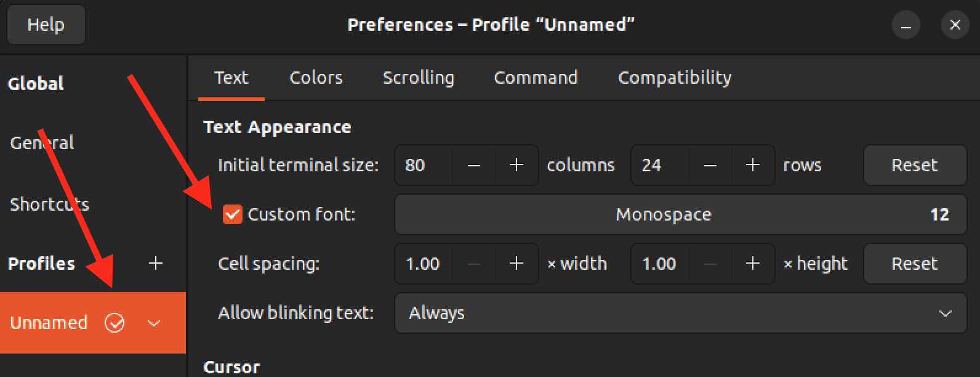The width and height of the screenshot is (980, 377).
Task: Decrease rows with the minus stepper
Action: (710, 165)
